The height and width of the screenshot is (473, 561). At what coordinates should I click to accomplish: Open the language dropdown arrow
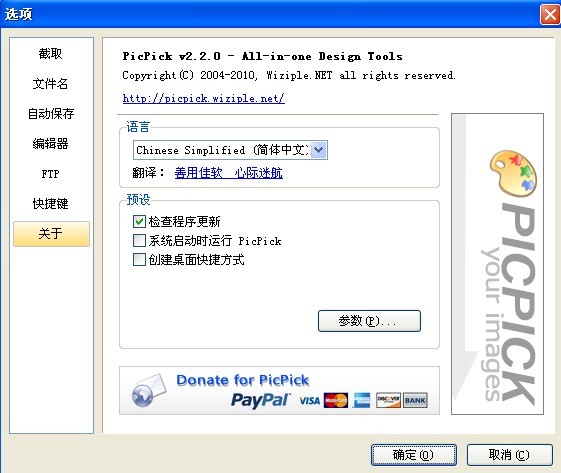pos(319,150)
